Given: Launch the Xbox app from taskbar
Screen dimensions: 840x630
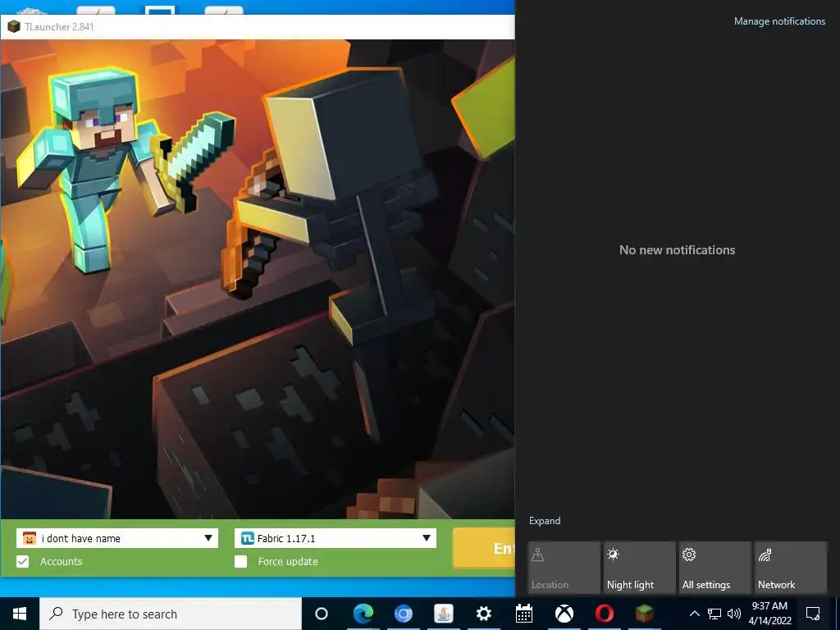Looking at the screenshot, I should coord(564,614).
